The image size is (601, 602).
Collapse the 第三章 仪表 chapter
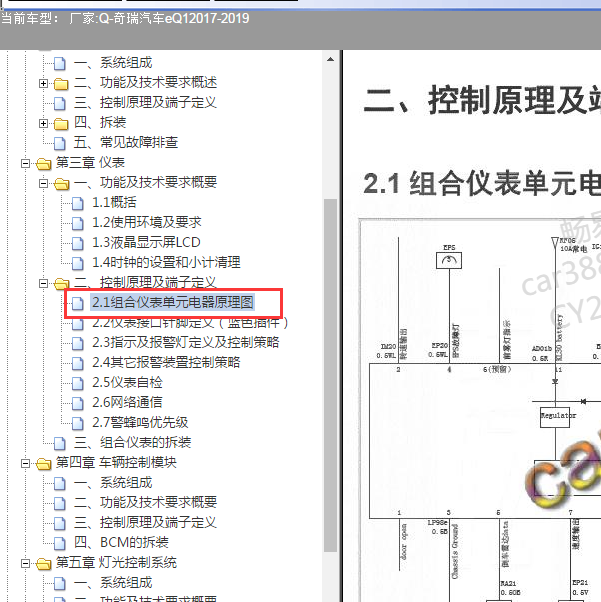tap(25, 164)
